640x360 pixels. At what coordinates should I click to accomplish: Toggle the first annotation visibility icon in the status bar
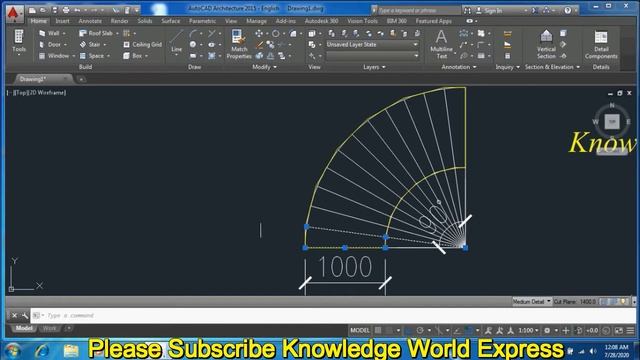[489, 331]
